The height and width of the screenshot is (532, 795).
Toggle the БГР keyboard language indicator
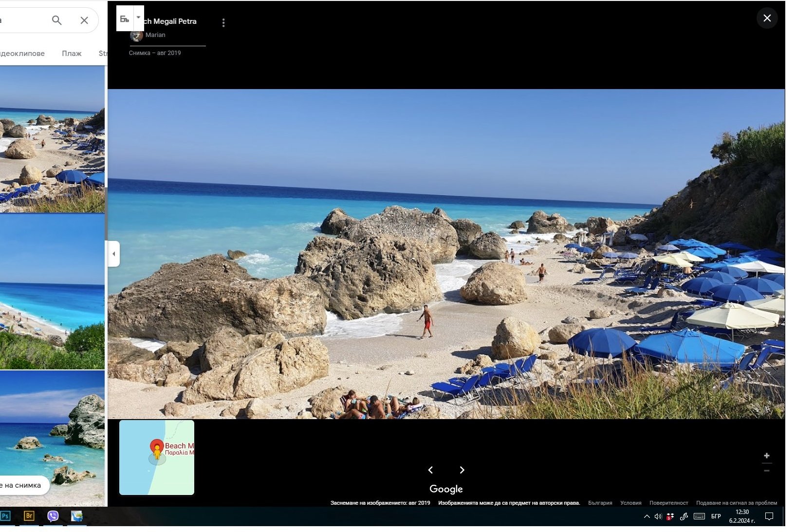click(x=716, y=516)
